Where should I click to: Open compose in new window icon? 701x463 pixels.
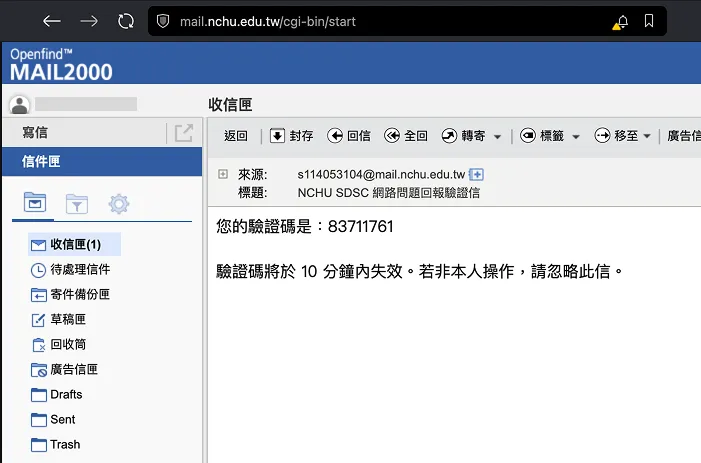pos(184,133)
